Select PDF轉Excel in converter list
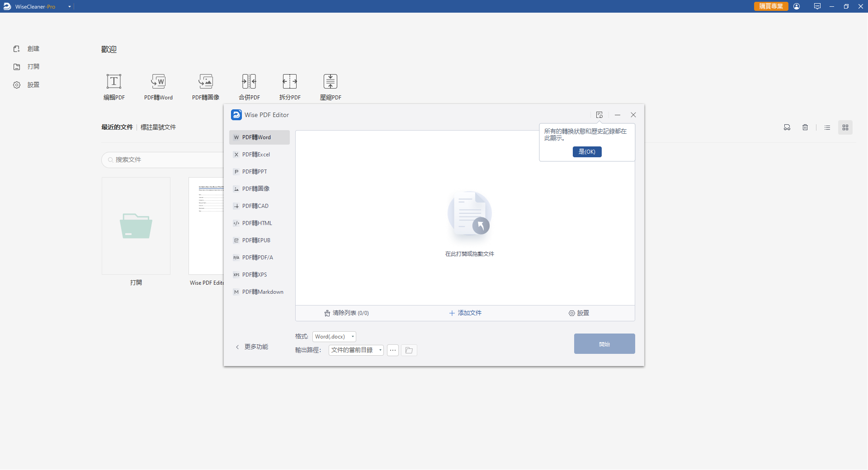 pos(259,155)
